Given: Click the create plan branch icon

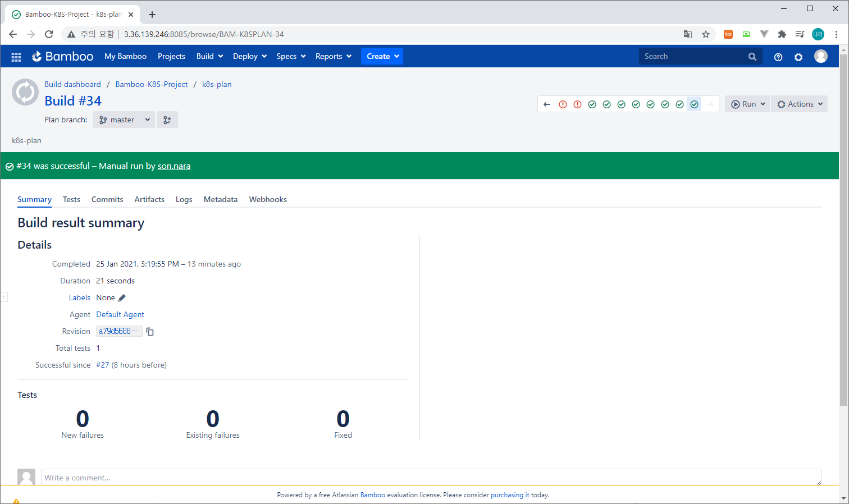Looking at the screenshot, I should (167, 120).
